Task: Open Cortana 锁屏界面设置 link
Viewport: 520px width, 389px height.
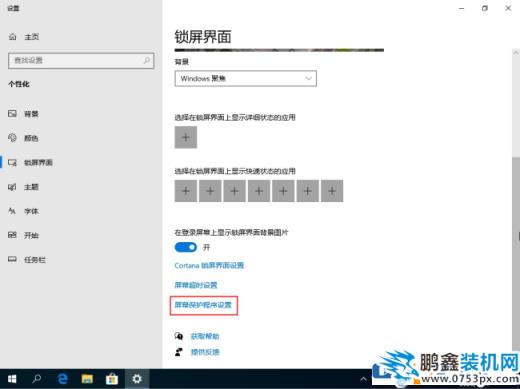Action: pyautogui.click(x=209, y=266)
